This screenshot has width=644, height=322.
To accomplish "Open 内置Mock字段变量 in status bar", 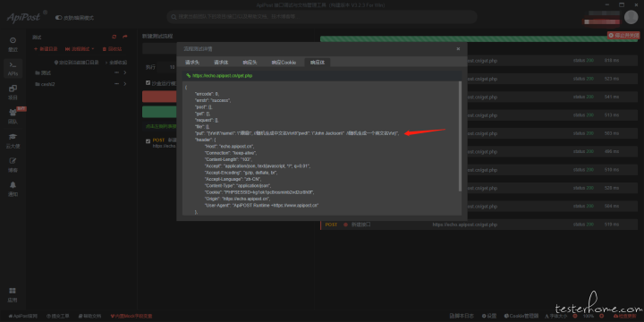I will 131,317.
